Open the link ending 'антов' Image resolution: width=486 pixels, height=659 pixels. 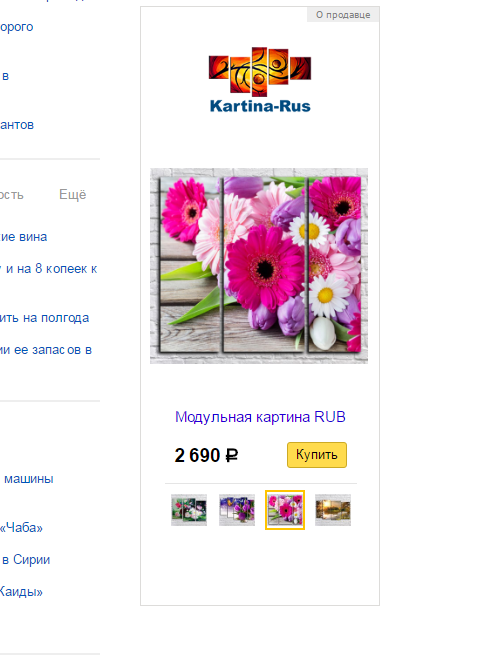(17, 125)
